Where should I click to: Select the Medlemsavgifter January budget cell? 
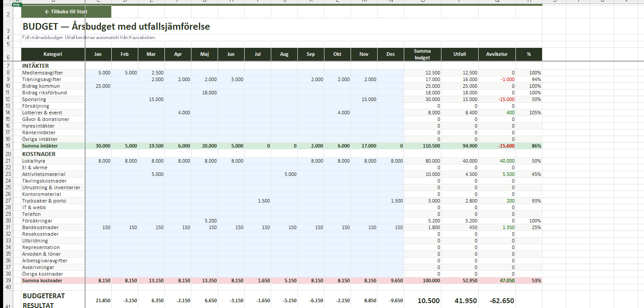pos(98,73)
